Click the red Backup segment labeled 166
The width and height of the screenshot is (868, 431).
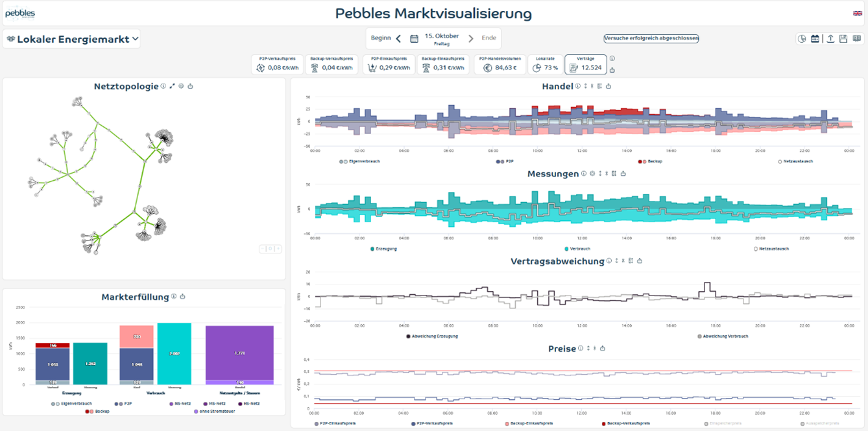point(53,345)
